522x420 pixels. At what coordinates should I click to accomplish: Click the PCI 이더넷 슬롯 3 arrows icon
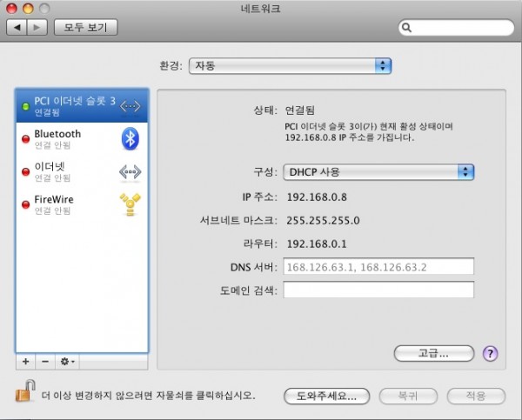[130, 106]
